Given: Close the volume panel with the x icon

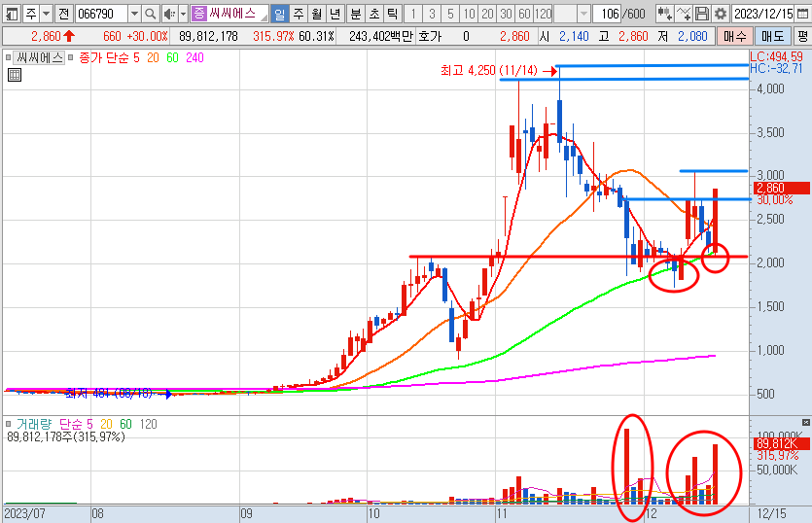Looking at the screenshot, I should coord(806,423).
